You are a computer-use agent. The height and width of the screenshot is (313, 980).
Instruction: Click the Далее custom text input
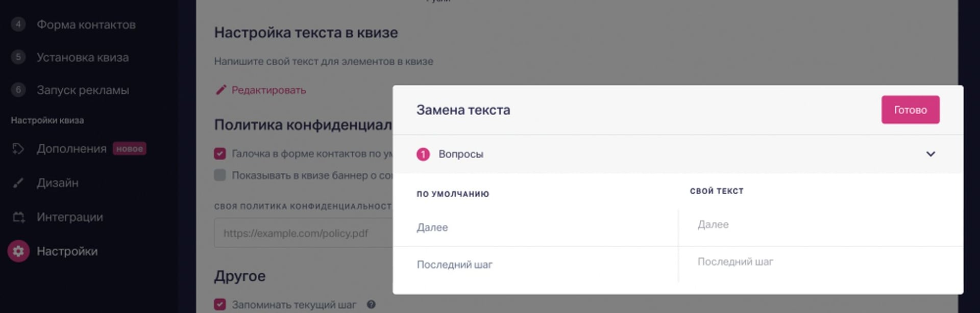tap(821, 224)
